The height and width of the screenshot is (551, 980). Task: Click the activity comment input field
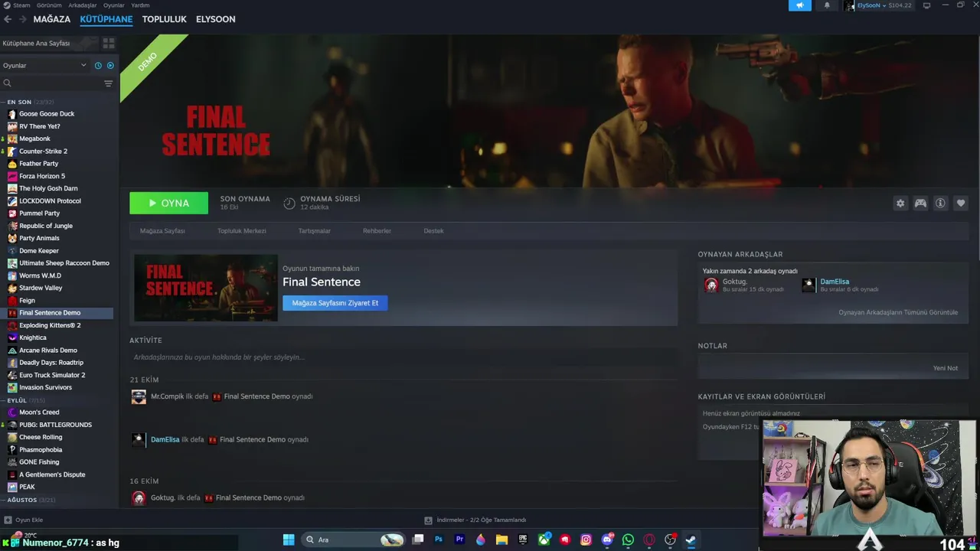tap(403, 357)
